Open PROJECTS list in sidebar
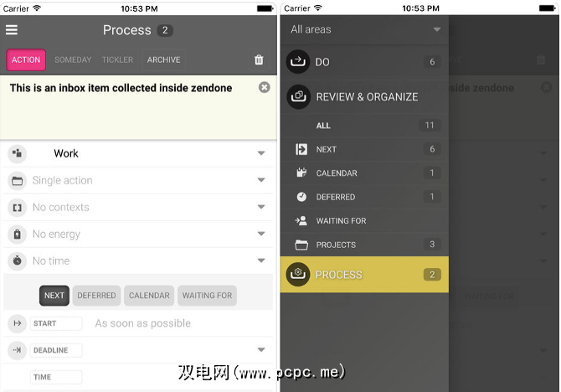 [364, 245]
